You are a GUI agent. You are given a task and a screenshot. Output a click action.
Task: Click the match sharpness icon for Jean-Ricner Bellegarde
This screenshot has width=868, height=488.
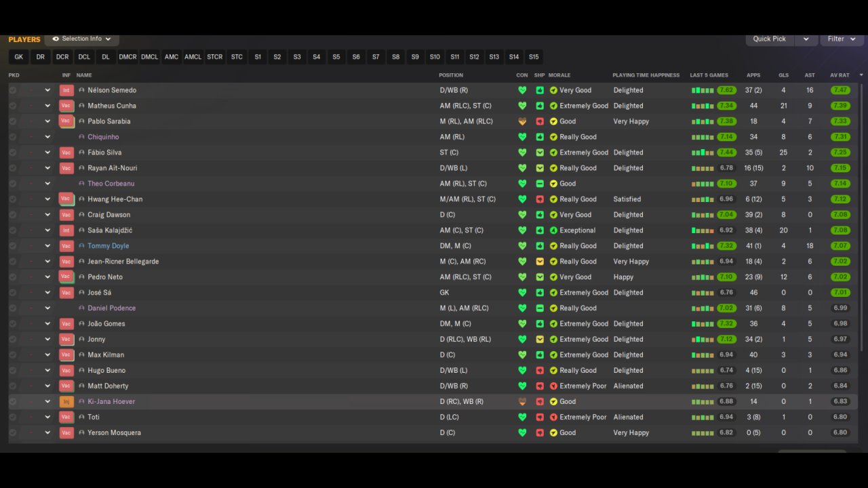pos(540,262)
